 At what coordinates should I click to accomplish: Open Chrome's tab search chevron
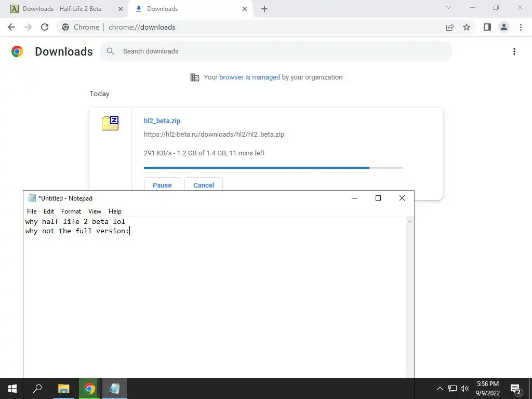click(448, 7)
